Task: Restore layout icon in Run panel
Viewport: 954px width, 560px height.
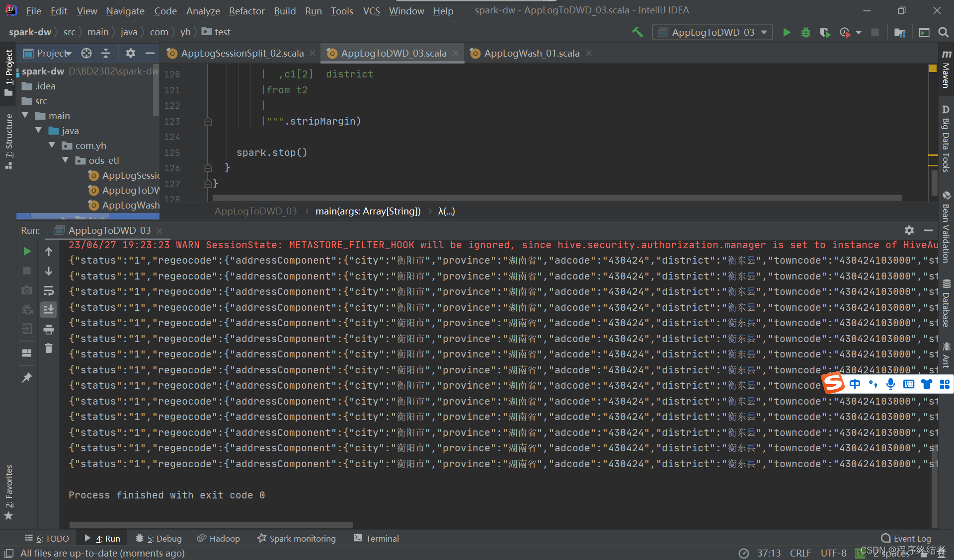Action: click(x=27, y=353)
